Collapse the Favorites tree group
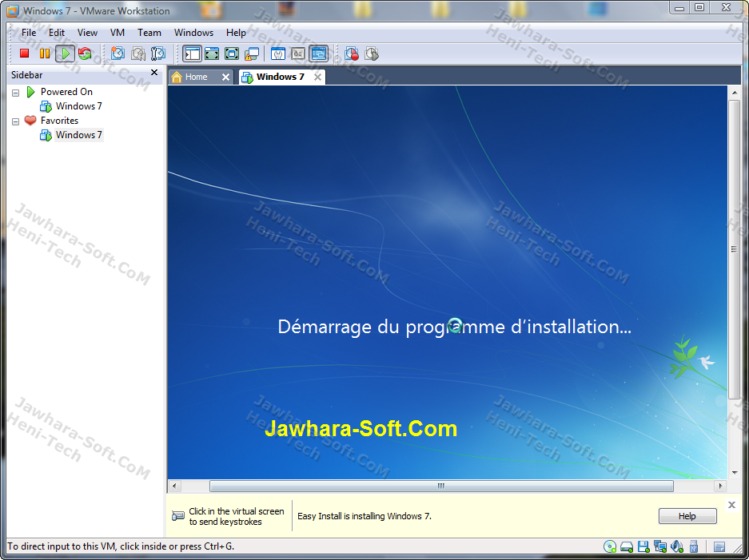 pyautogui.click(x=16, y=121)
